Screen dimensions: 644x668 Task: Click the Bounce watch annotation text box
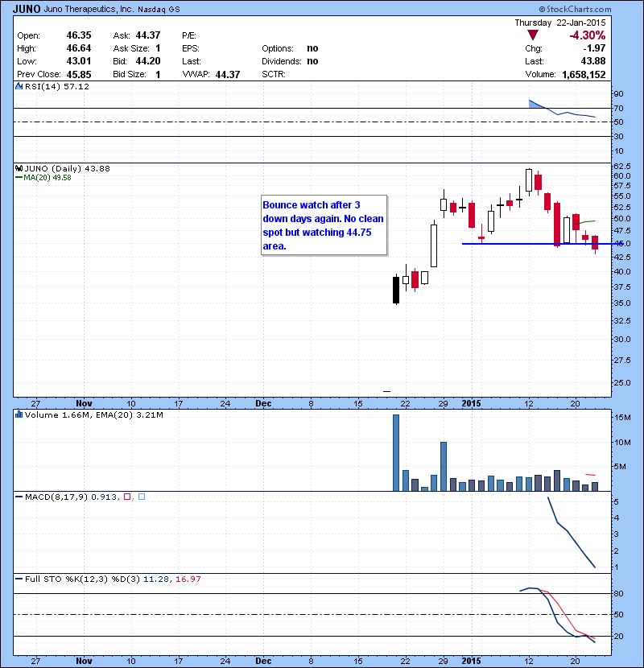tap(324, 225)
